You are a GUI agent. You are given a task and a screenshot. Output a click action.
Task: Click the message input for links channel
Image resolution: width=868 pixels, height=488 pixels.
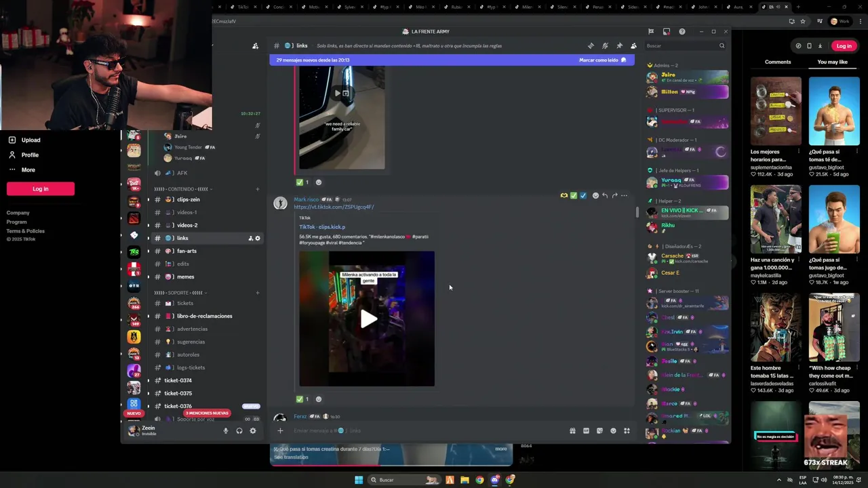click(x=427, y=430)
